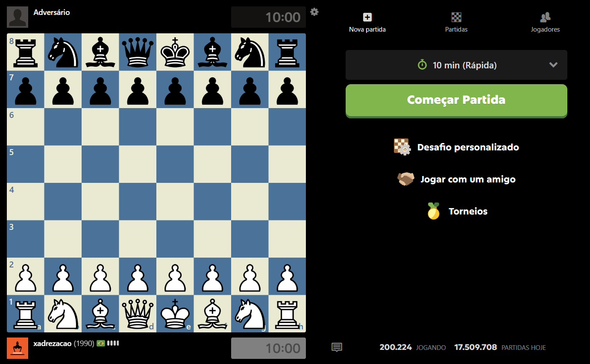Expand the 10 min (Rápida) time dropdown
The image size is (590, 364).
456,65
